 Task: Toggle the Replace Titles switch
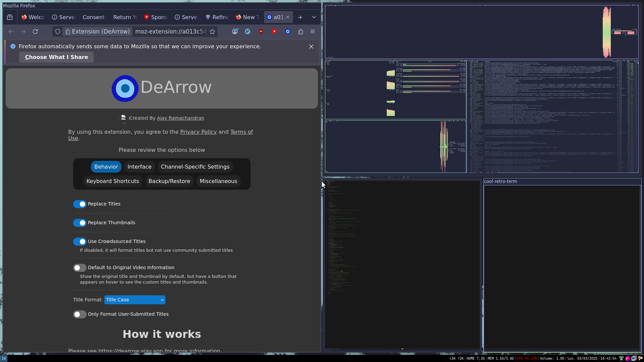tap(79, 204)
